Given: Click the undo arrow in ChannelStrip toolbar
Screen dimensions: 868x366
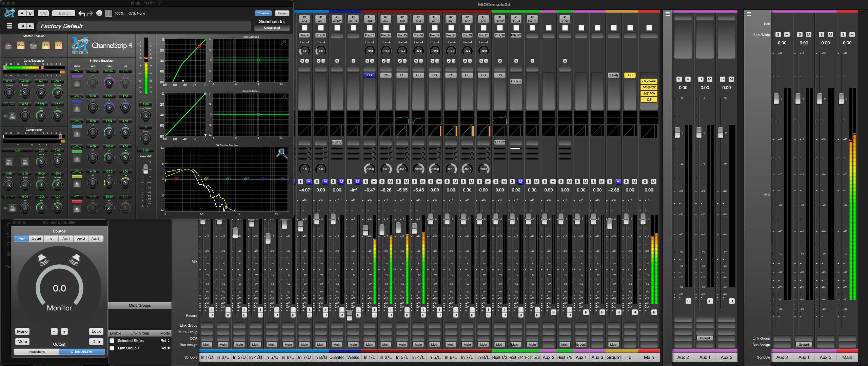Looking at the screenshot, I should click(82, 14).
